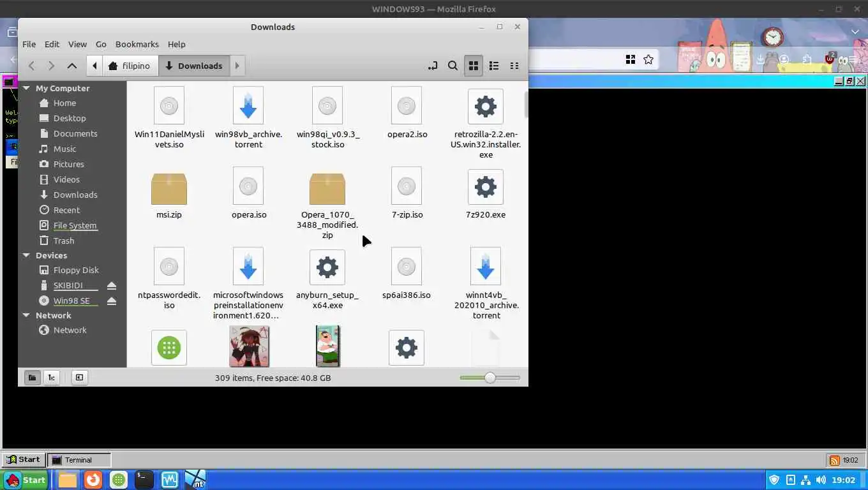Switch to list view
The image size is (868, 490).
tap(493, 66)
